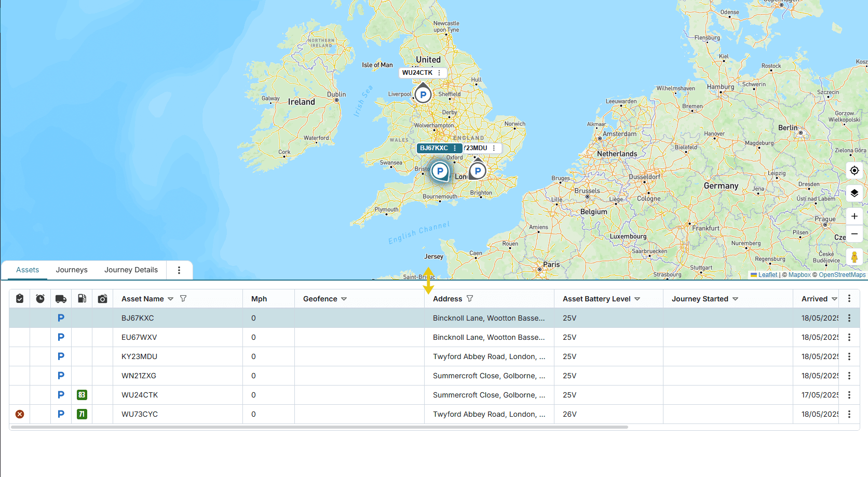
Task: Click the locate-me target icon on map
Action: click(854, 170)
